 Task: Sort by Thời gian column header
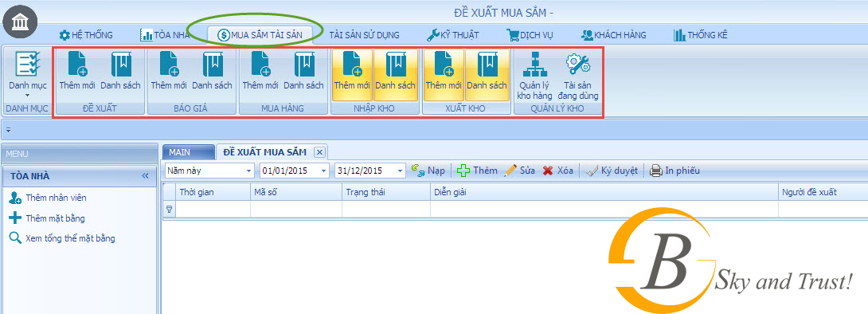point(213,192)
